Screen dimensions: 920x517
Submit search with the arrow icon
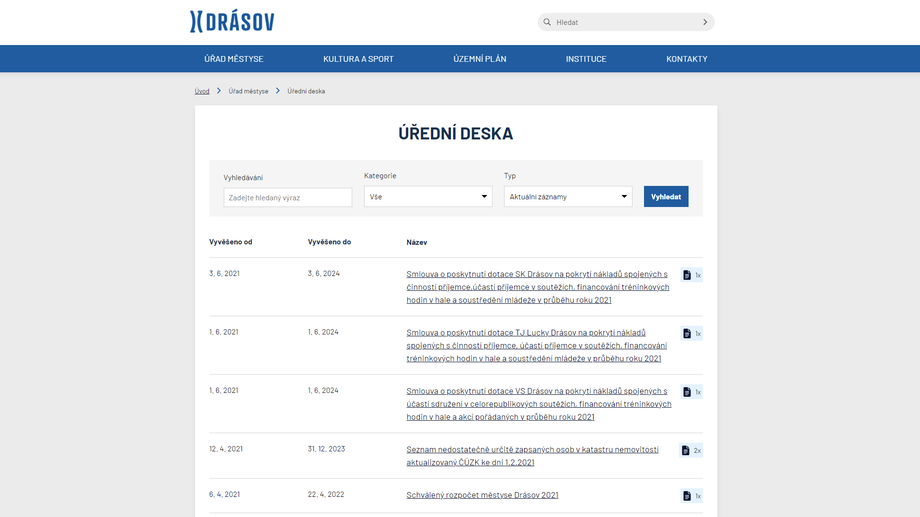click(x=704, y=22)
